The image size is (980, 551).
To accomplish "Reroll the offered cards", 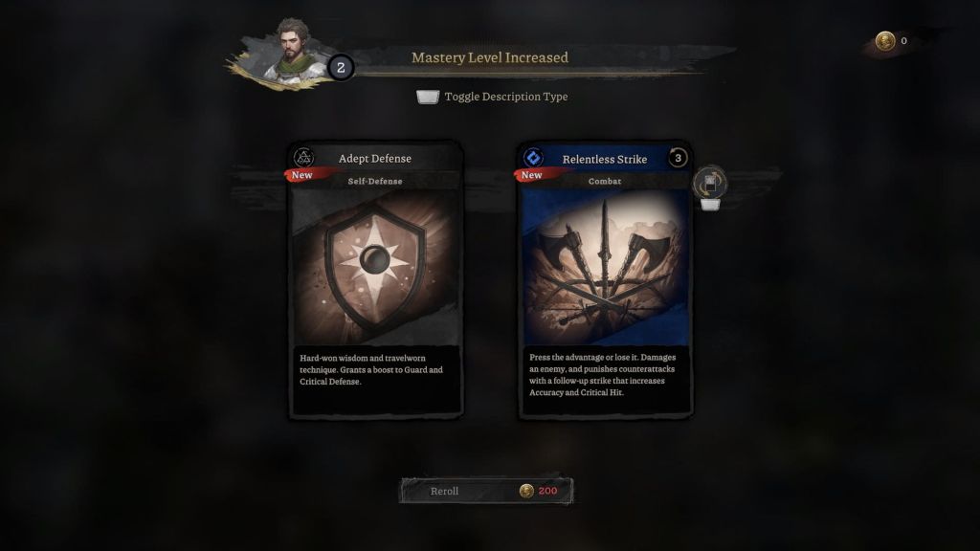I will [486, 491].
